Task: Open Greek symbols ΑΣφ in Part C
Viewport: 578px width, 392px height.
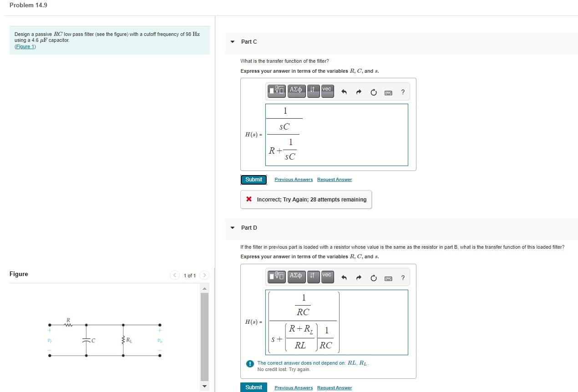Action: [296, 91]
